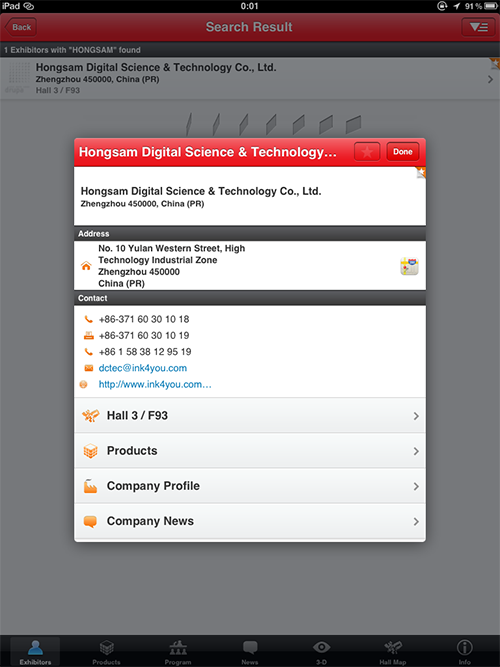
Task: Tap Done to close exhibitor details
Action: [403, 152]
